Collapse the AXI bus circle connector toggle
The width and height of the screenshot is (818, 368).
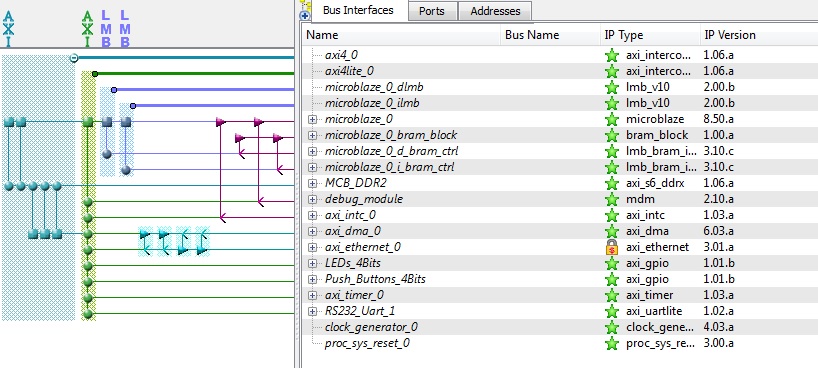click(74, 58)
